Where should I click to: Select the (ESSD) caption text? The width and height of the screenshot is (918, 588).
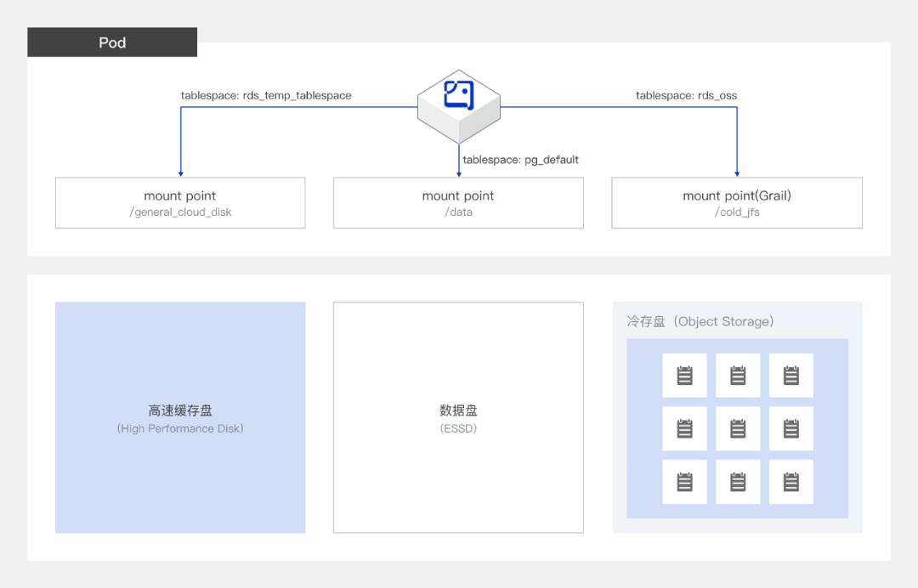tap(458, 428)
